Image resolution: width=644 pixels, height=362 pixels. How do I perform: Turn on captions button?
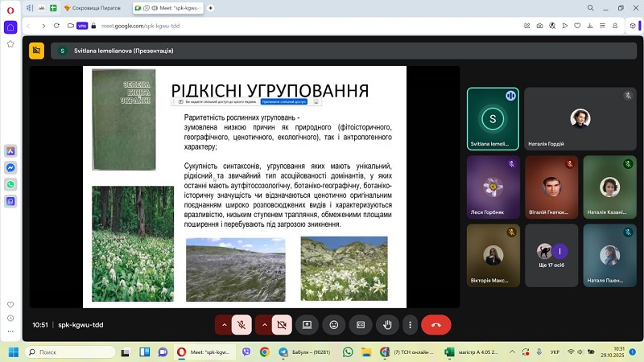361,325
